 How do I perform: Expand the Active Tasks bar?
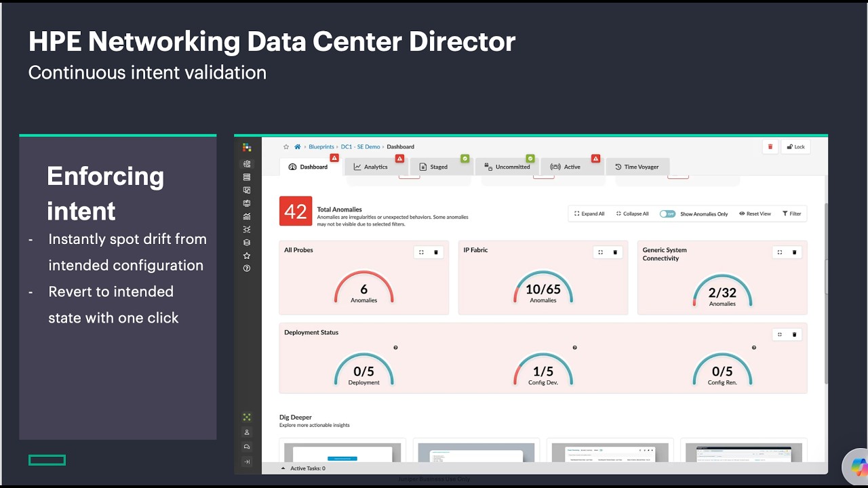pos(303,468)
